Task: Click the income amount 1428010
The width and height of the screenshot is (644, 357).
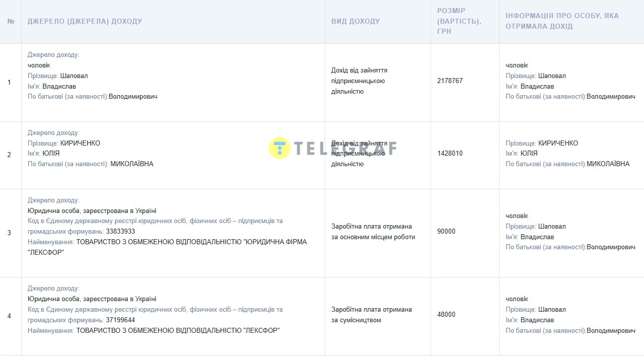Action: tap(450, 154)
